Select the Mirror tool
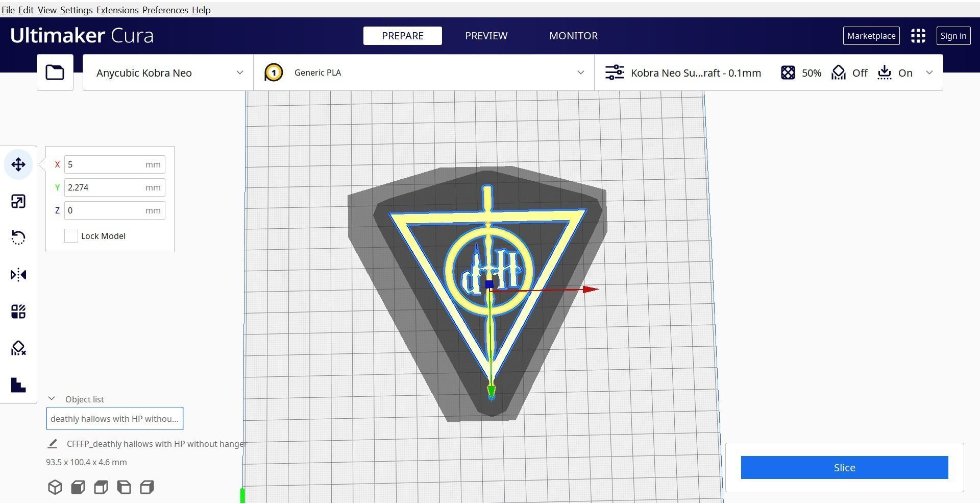The image size is (980, 503). pyautogui.click(x=18, y=275)
